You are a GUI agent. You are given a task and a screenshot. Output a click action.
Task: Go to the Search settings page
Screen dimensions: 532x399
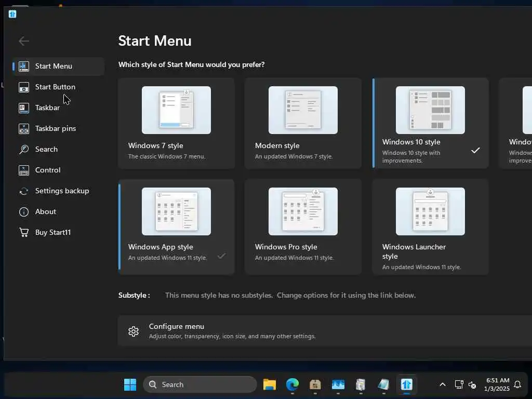58,149
